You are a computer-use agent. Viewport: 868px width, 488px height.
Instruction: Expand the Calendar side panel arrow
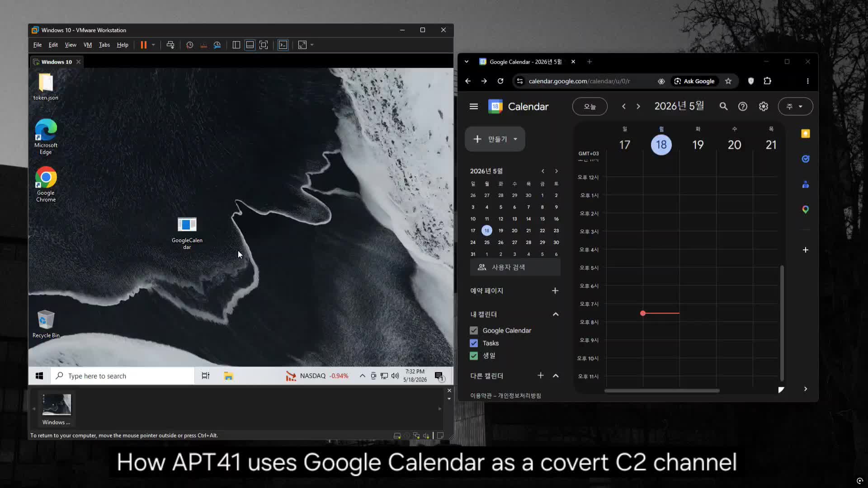point(806,389)
